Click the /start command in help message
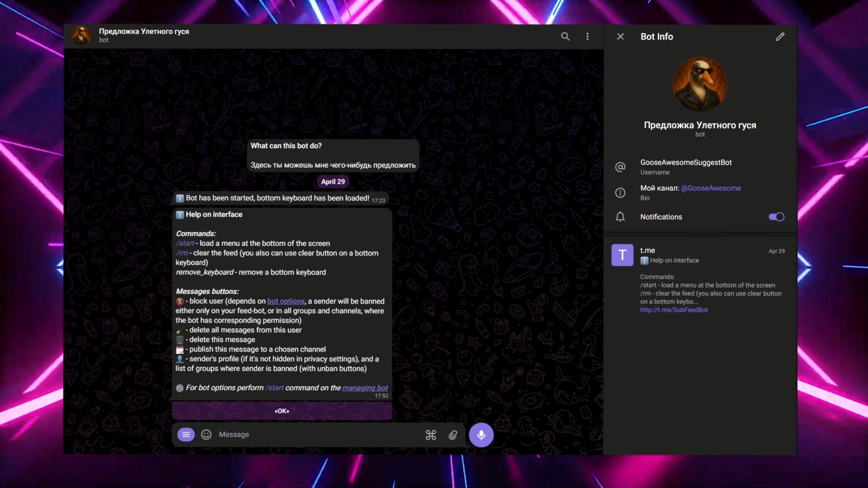 [x=185, y=244]
